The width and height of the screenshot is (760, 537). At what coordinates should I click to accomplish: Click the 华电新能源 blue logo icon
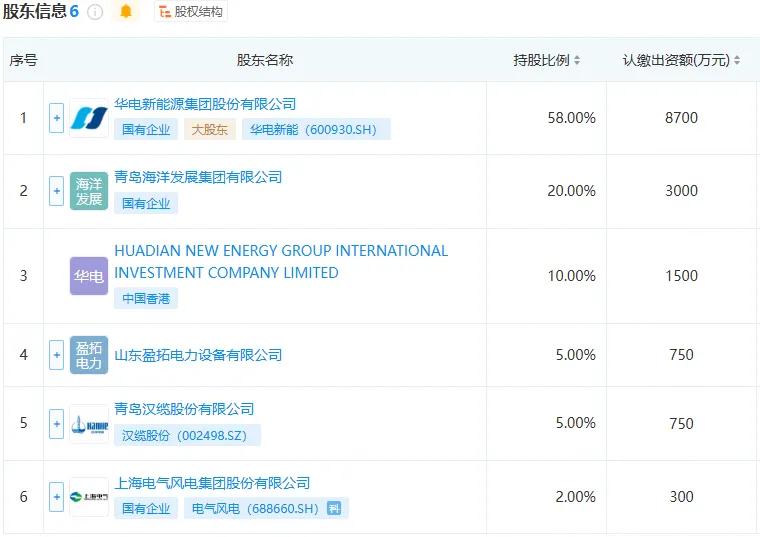coord(89,118)
